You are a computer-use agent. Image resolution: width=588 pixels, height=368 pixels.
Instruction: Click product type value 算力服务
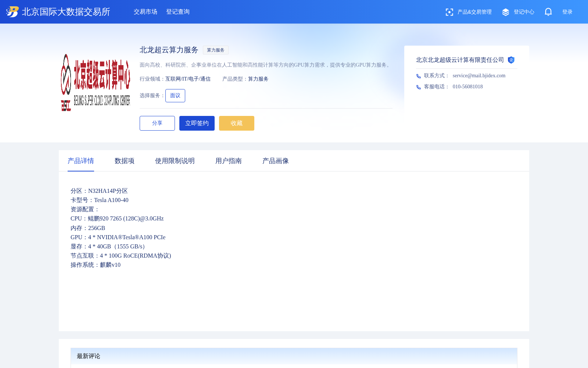tap(258, 79)
